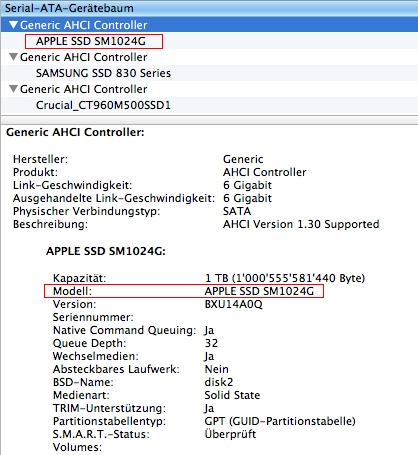This screenshot has width=418, height=455.
Task: Click the capacity value '1 TB (1'000'555'581'440 Byte)'
Action: [285, 278]
